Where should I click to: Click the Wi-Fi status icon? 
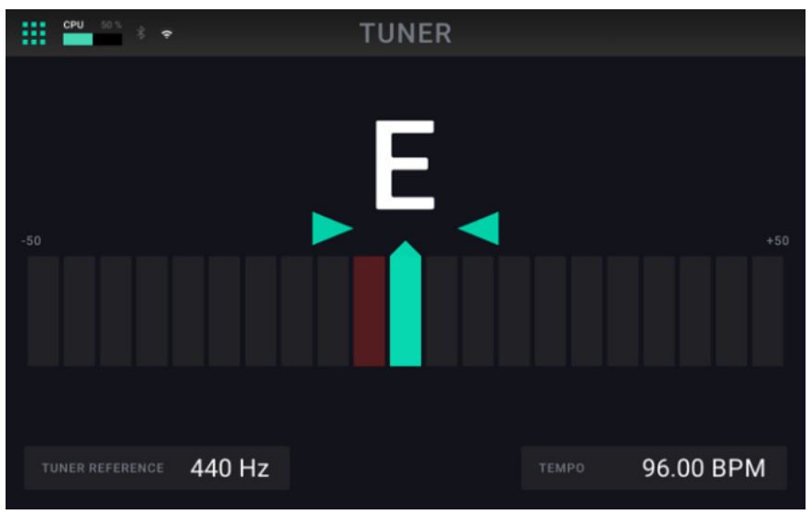(x=167, y=34)
